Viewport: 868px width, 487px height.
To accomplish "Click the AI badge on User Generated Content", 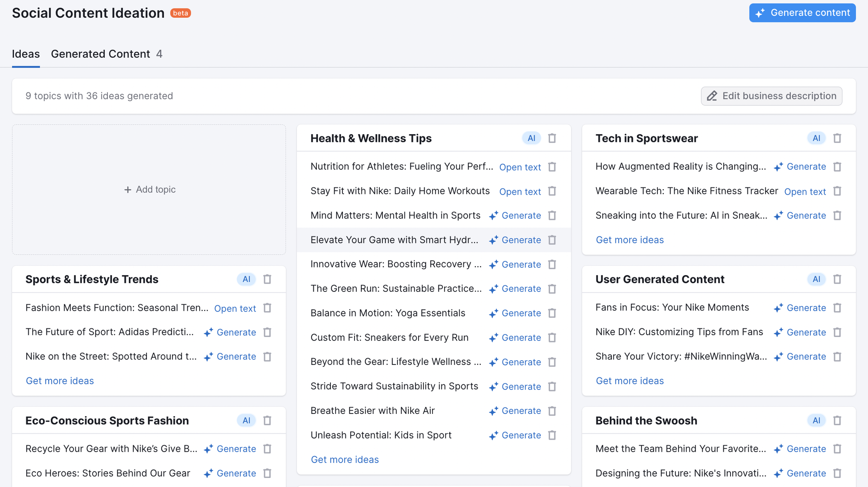I will click(816, 279).
